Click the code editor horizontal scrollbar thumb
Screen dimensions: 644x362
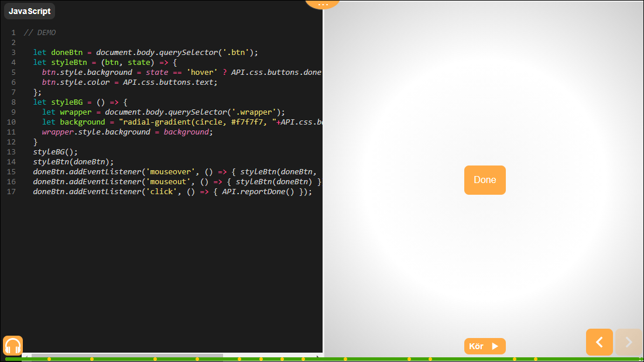(127, 355)
